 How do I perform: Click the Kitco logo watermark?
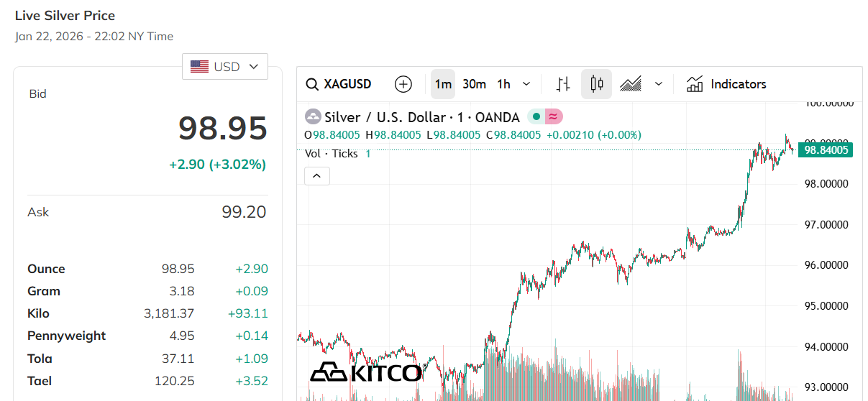pyautogui.click(x=366, y=372)
